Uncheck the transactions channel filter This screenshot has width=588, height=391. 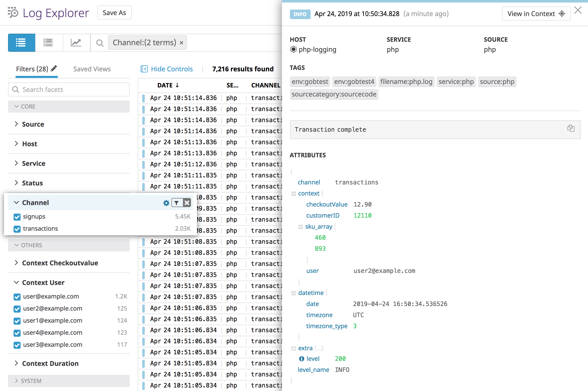pyautogui.click(x=17, y=229)
